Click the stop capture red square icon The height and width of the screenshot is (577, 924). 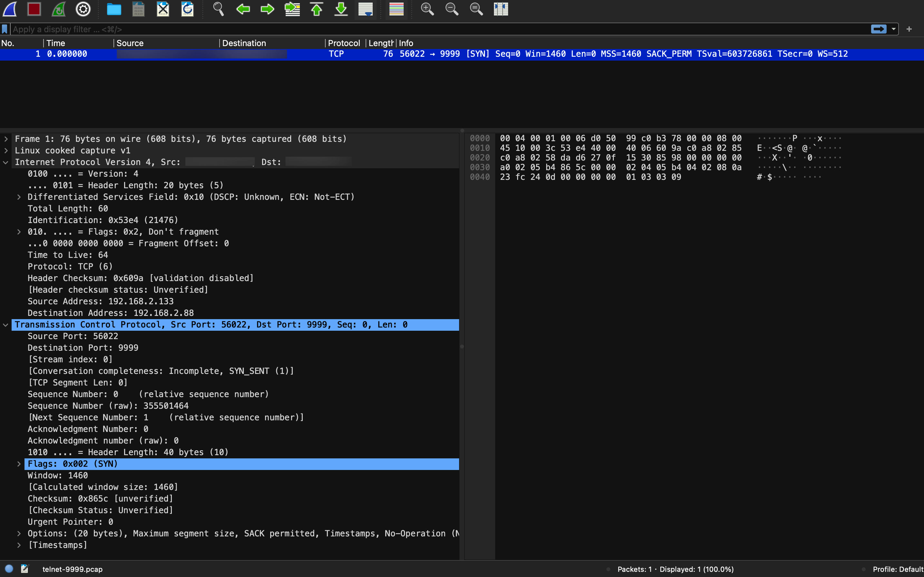(34, 9)
